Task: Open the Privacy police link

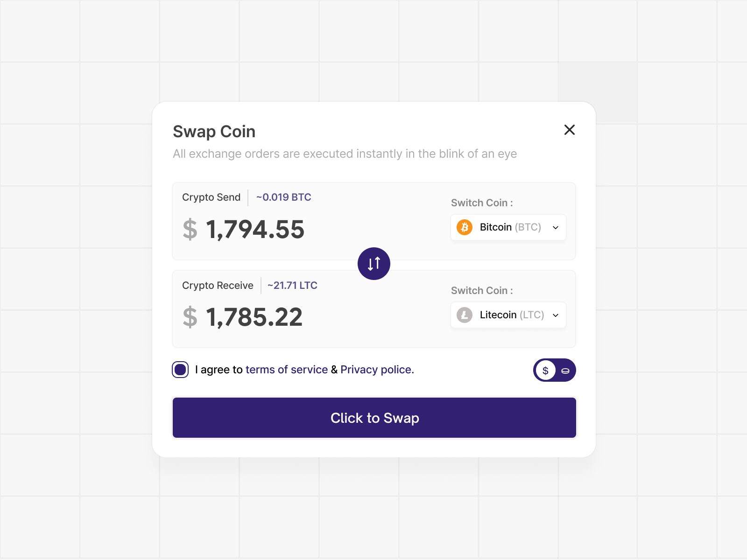Action: click(x=376, y=370)
